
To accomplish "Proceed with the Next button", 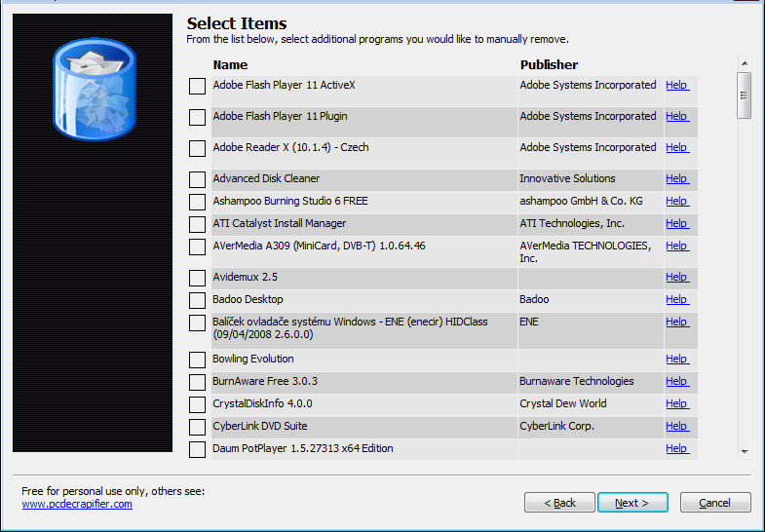I will pyautogui.click(x=632, y=503).
